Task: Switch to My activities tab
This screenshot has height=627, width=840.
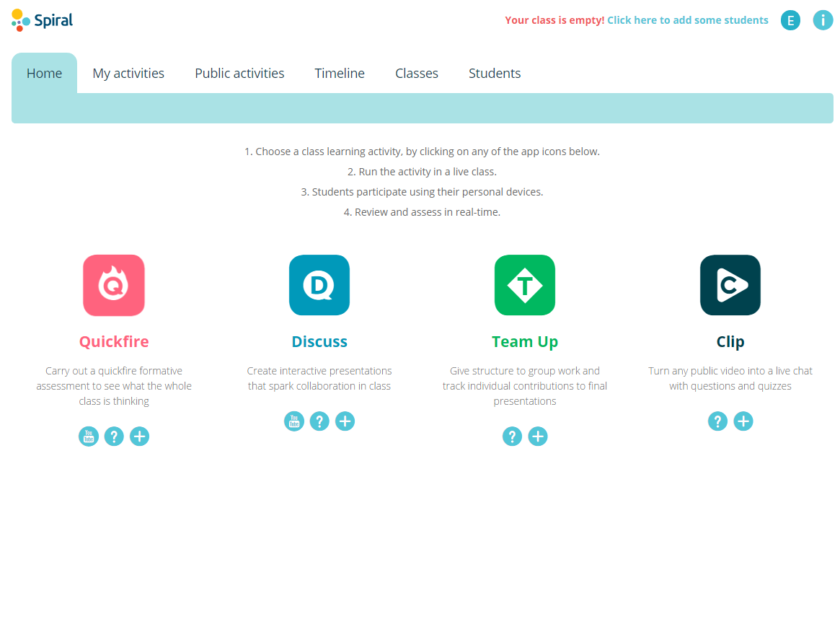Action: tap(128, 74)
